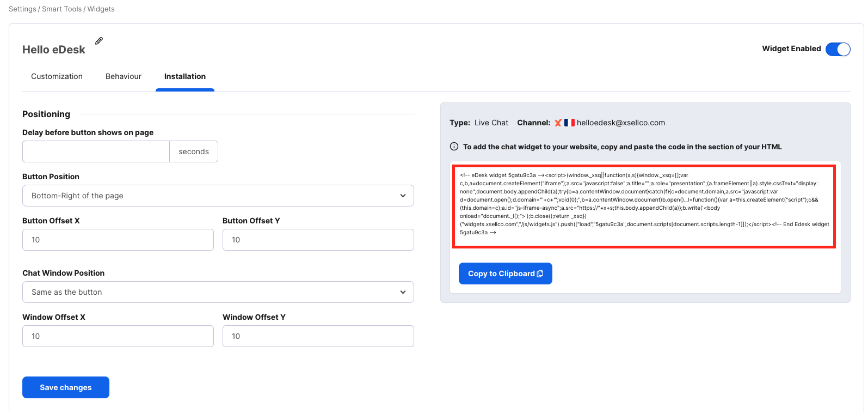
Task: Click the Hello eDesk widget title
Action: pyautogui.click(x=54, y=50)
